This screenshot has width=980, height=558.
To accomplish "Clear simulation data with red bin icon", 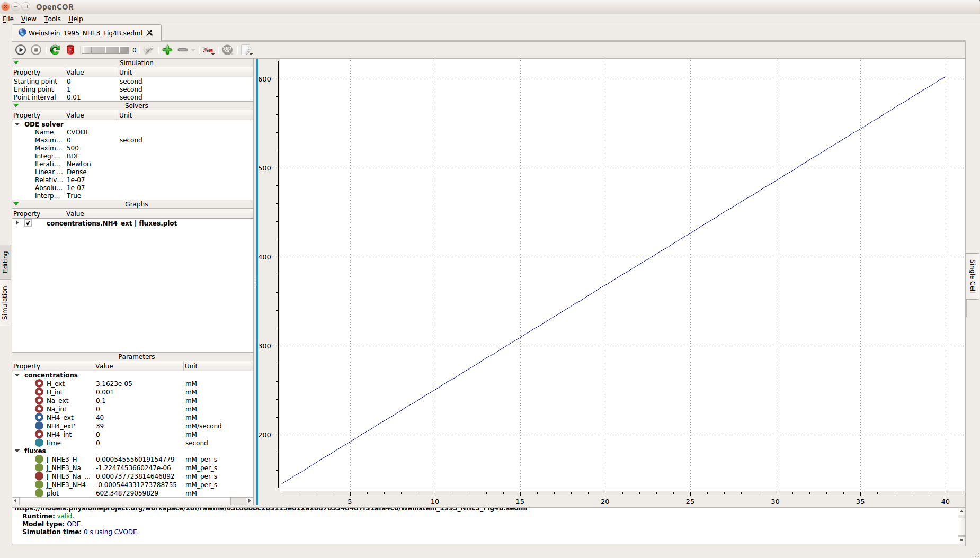I will (70, 50).
